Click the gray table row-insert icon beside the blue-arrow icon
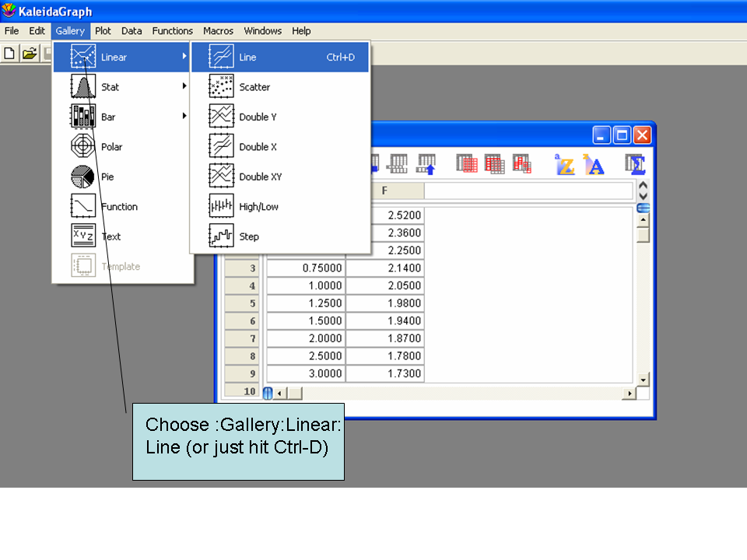This screenshot has height=560, width=747. click(x=398, y=164)
